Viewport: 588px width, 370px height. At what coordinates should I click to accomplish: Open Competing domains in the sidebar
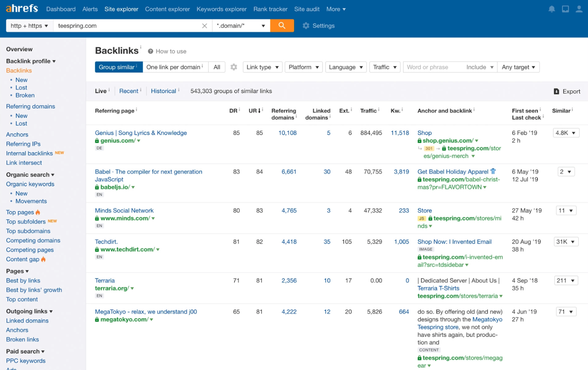tap(33, 240)
